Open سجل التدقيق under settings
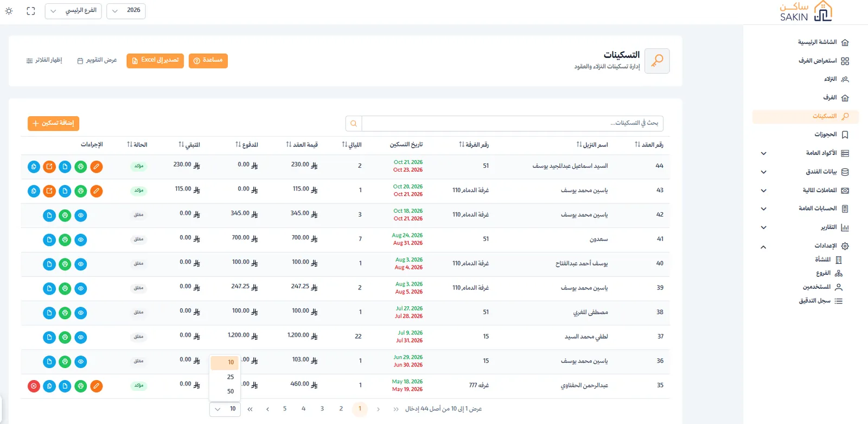The image size is (868, 424). pos(820,301)
